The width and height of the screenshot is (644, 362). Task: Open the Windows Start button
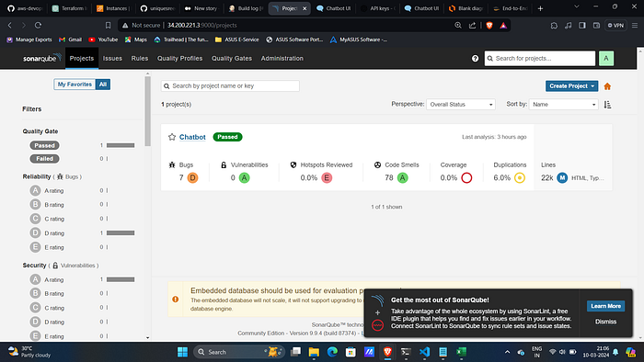pyautogui.click(x=182, y=352)
